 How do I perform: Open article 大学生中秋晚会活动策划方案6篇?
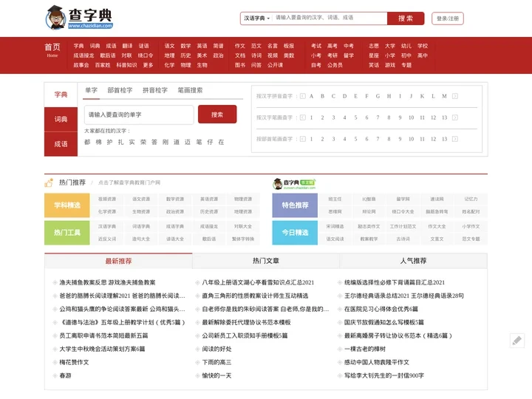pyautogui.click(x=102, y=349)
